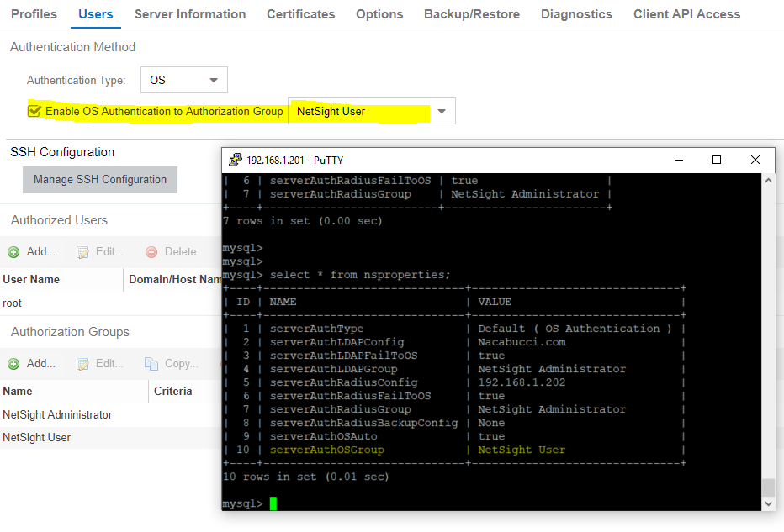Viewport: 784px width, 532px height.
Task: Minimize the PuTTY window
Action: point(679,160)
